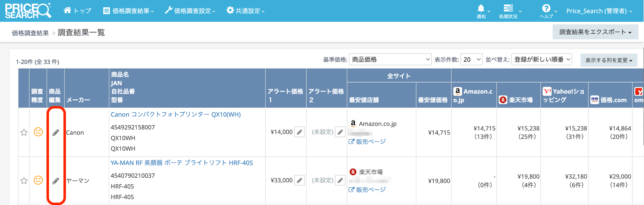
Task: Toggle favorite star for Canon printer row
Action: pos(24,132)
